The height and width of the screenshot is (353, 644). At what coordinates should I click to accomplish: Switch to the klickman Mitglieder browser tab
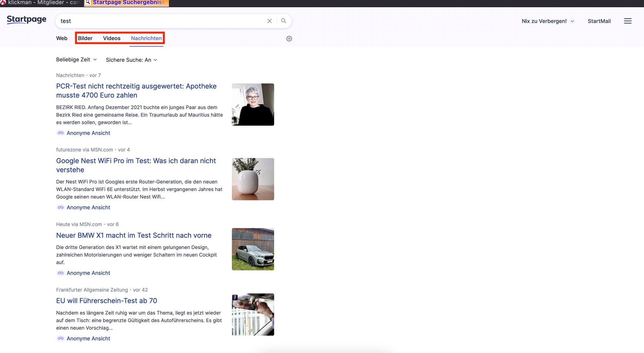click(x=42, y=3)
